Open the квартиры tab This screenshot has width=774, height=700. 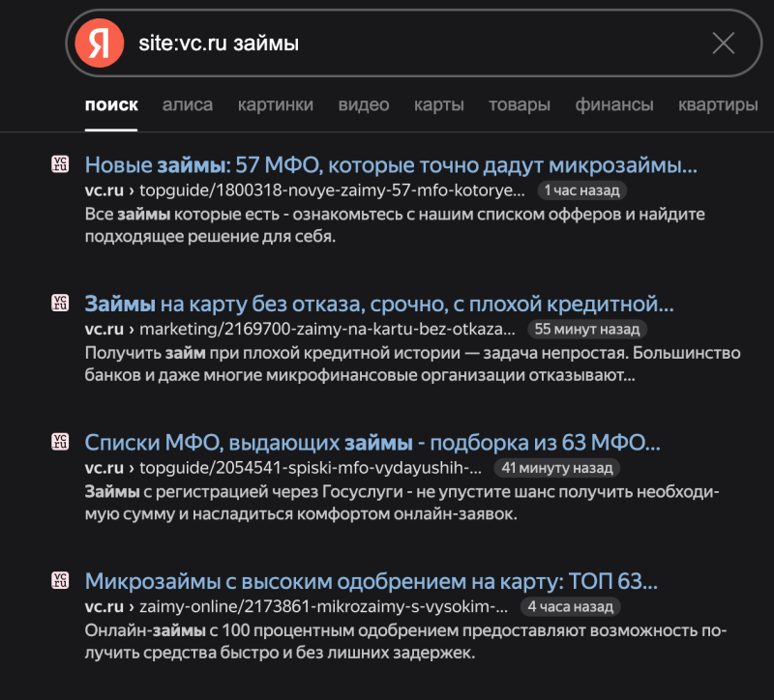(x=718, y=104)
